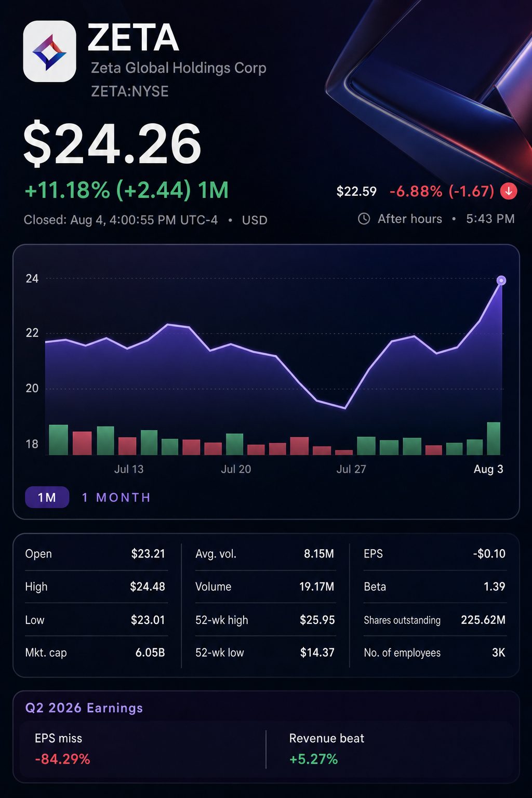Click the High value $24.48
The width and height of the screenshot is (532, 798).
(148, 587)
